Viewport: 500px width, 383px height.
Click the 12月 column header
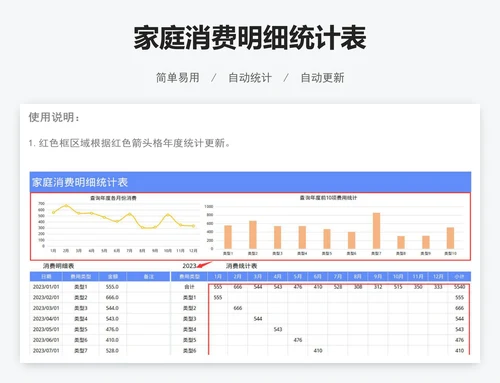[x=438, y=276]
